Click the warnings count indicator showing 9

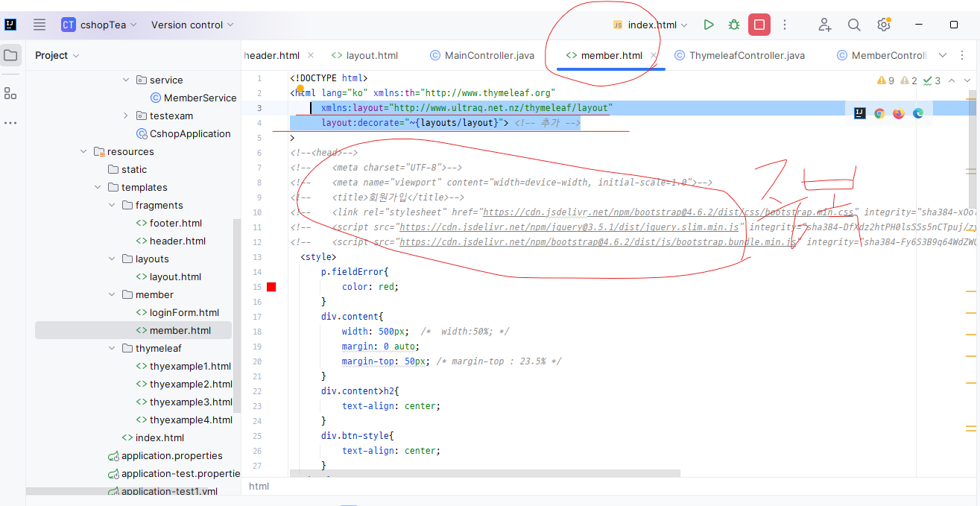pos(886,80)
